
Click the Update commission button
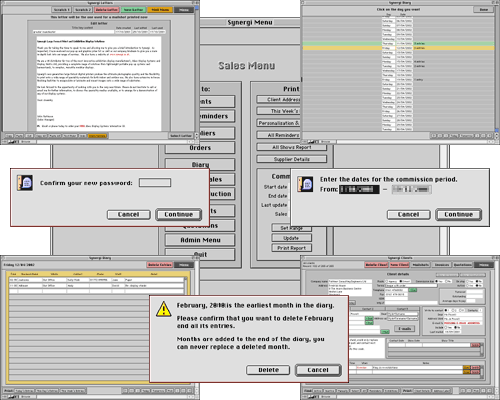point(292,238)
